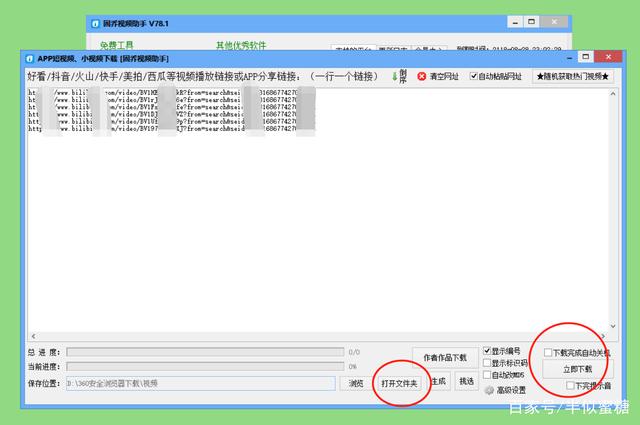Click the app icon in download window title
Screen dimensions: 640x425
click(x=29, y=59)
